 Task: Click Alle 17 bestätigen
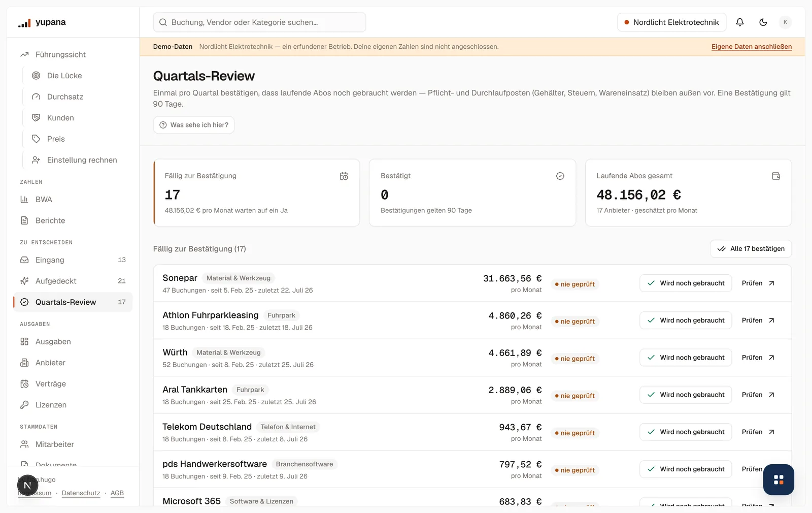pyautogui.click(x=751, y=249)
